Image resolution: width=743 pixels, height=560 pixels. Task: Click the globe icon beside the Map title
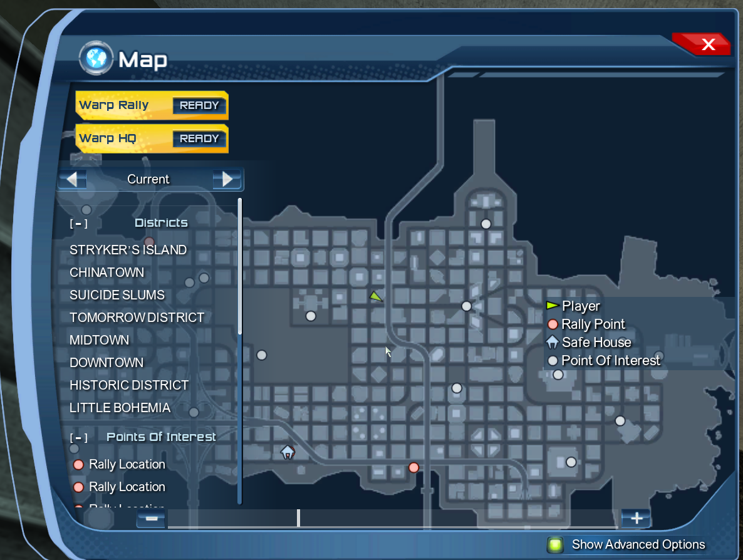click(x=96, y=58)
